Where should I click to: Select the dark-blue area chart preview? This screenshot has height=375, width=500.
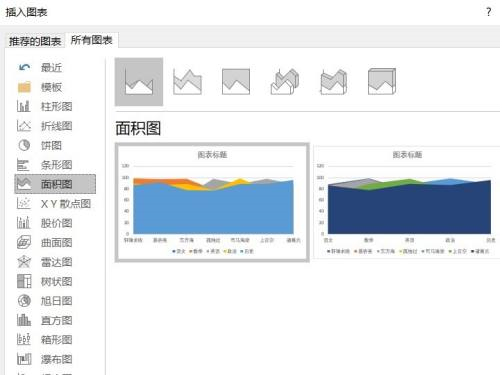pyautogui.click(x=407, y=202)
